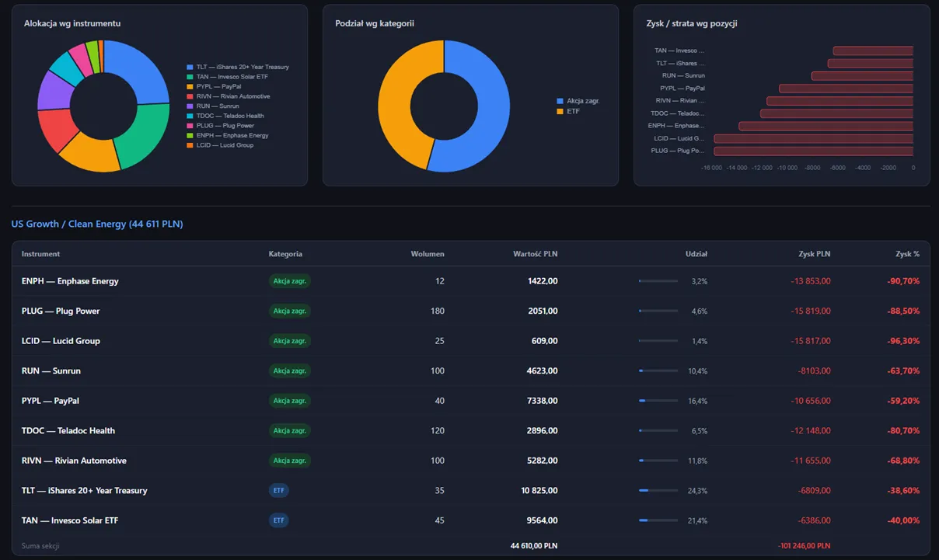
Task: Select LCID — Lucid Group table row name
Action: coord(61,341)
